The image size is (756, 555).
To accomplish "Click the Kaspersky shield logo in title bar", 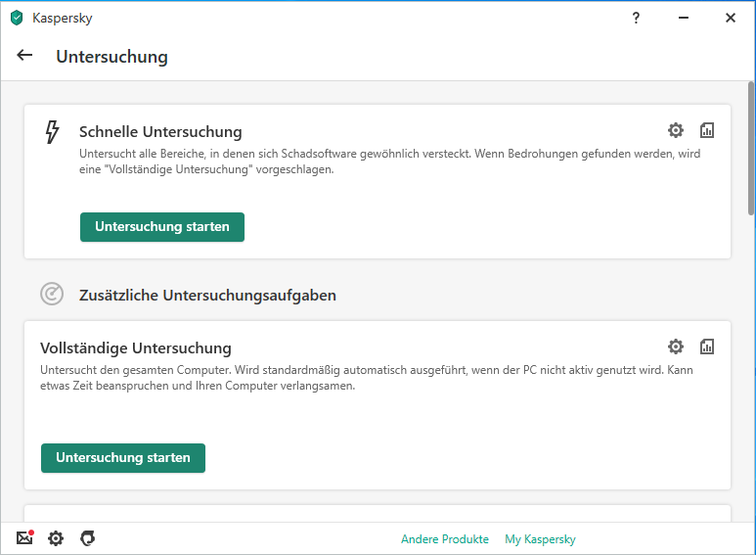I will [x=17, y=18].
